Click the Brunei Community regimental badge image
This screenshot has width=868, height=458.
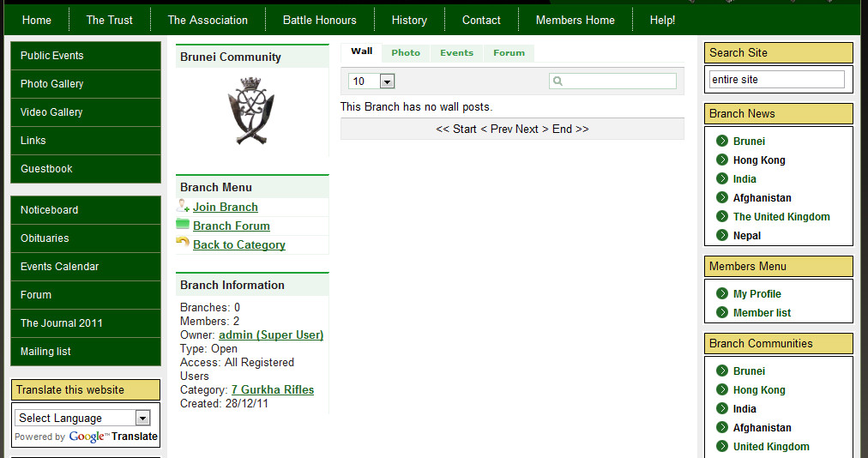(x=250, y=111)
